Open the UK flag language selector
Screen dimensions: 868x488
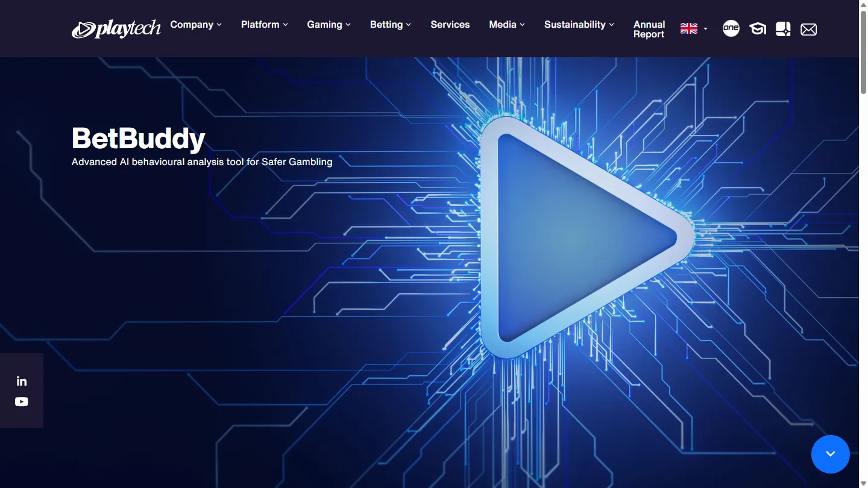(x=694, y=28)
